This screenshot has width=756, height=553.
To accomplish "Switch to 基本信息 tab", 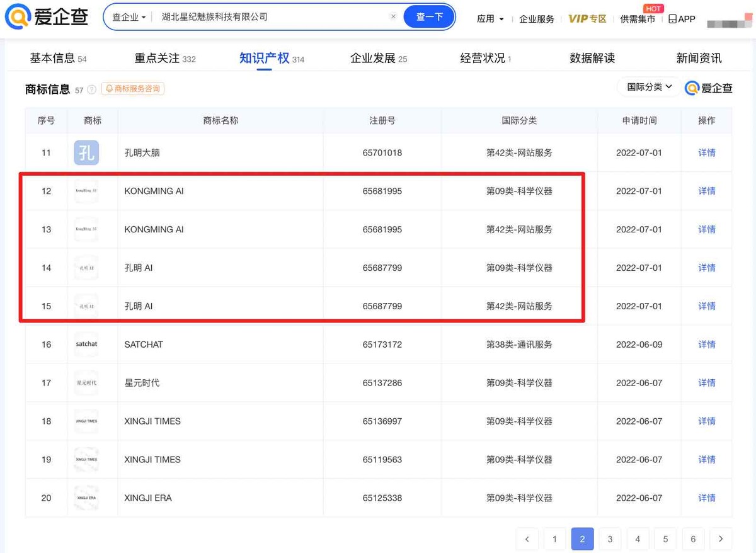I will [58, 59].
